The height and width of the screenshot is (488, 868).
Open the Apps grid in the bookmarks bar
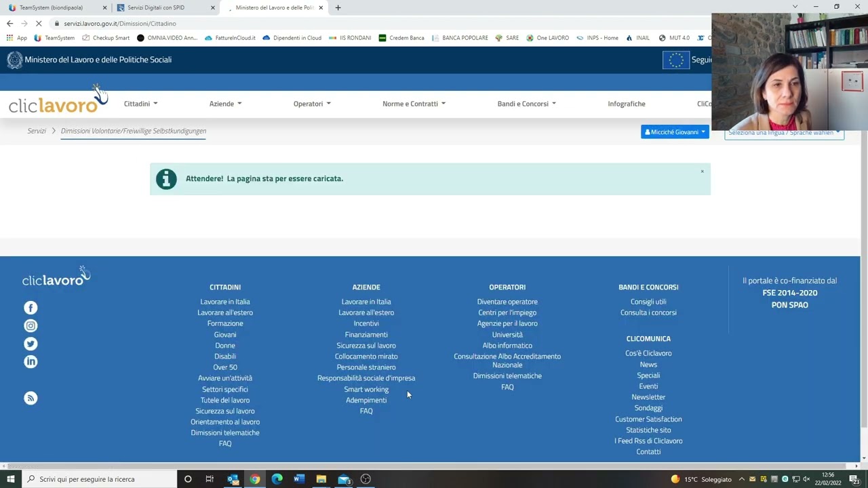point(16,38)
